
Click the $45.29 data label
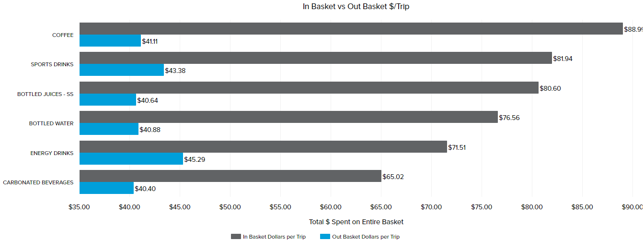(x=195, y=159)
